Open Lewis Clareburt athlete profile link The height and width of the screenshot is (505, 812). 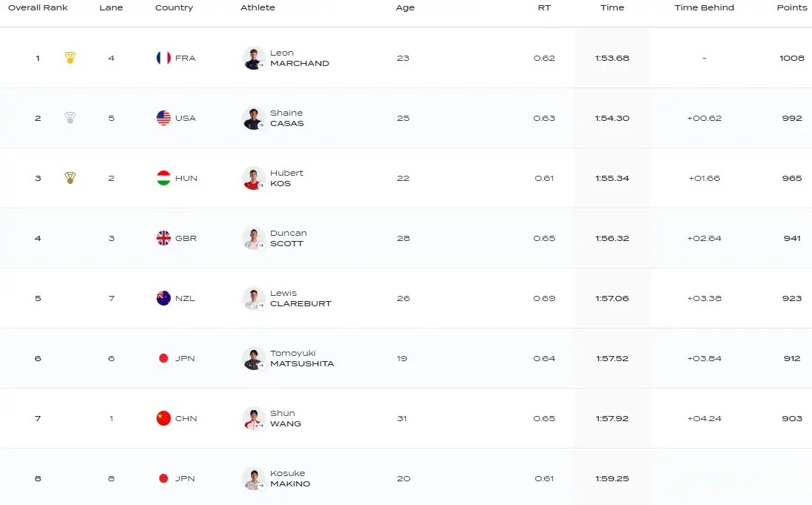[300, 298]
